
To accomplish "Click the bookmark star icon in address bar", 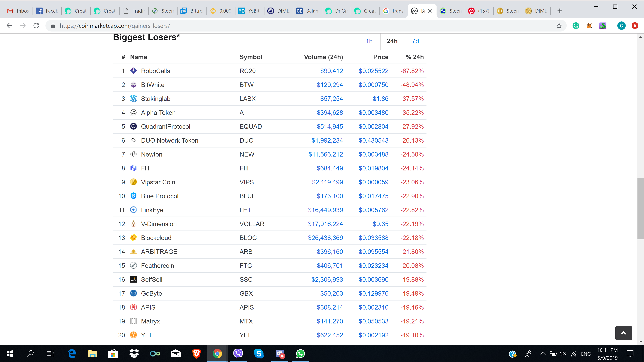I will coord(559,26).
